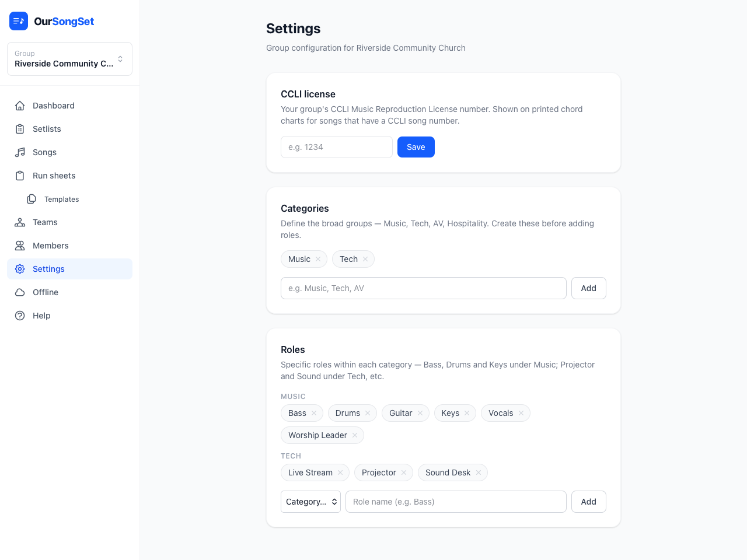
Task: Click the Dashboard home icon
Action: pyautogui.click(x=20, y=106)
